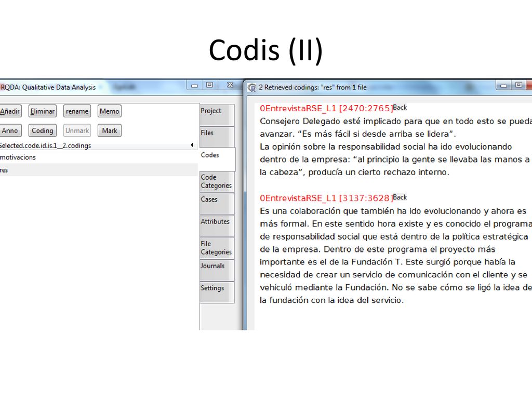Minimize the RQDA main window
Screen dimensions: 532x399
point(194,85)
